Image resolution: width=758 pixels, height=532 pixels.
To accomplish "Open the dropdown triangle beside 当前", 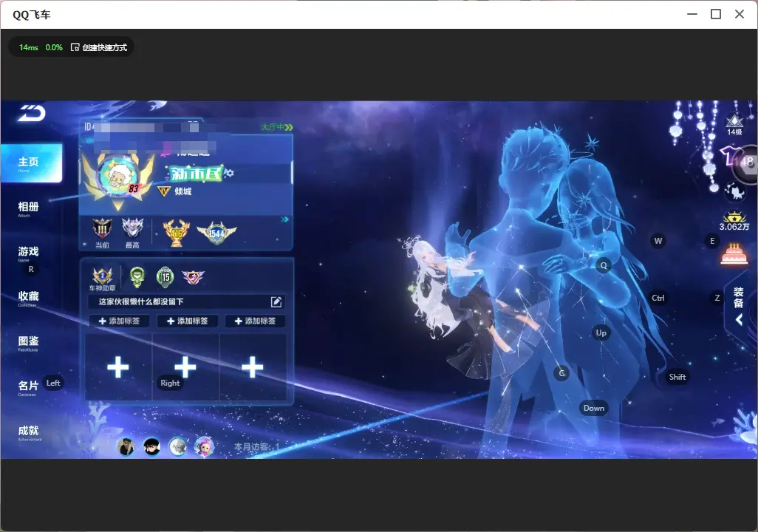I will pyautogui.click(x=85, y=245).
